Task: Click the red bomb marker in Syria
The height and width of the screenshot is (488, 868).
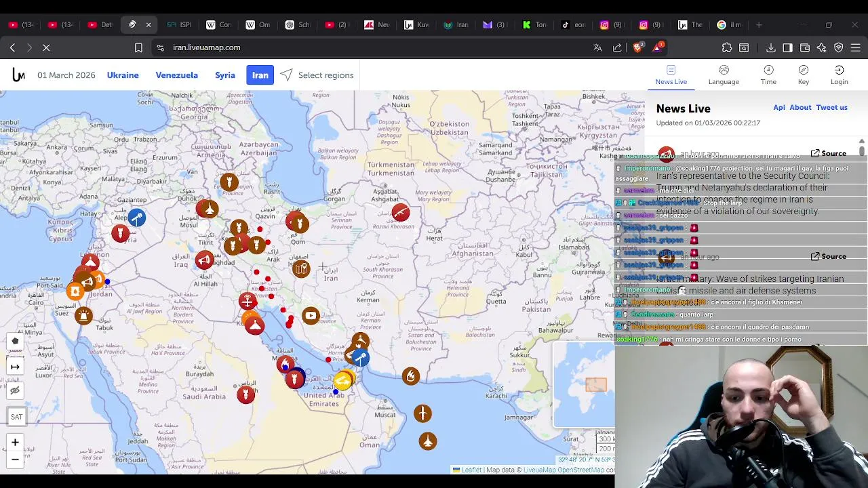Action: (x=120, y=233)
